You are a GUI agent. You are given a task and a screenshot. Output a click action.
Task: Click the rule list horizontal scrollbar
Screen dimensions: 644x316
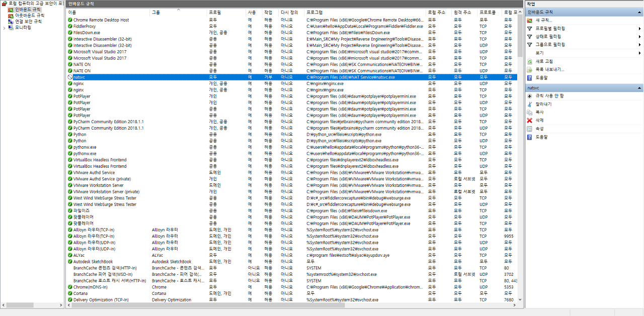click(209, 305)
